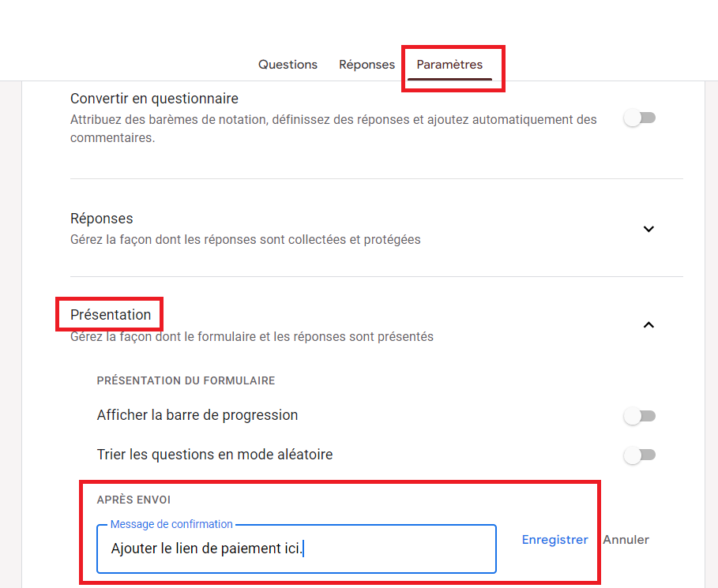
Task: Click the Enregistrer button
Action: pyautogui.click(x=554, y=540)
